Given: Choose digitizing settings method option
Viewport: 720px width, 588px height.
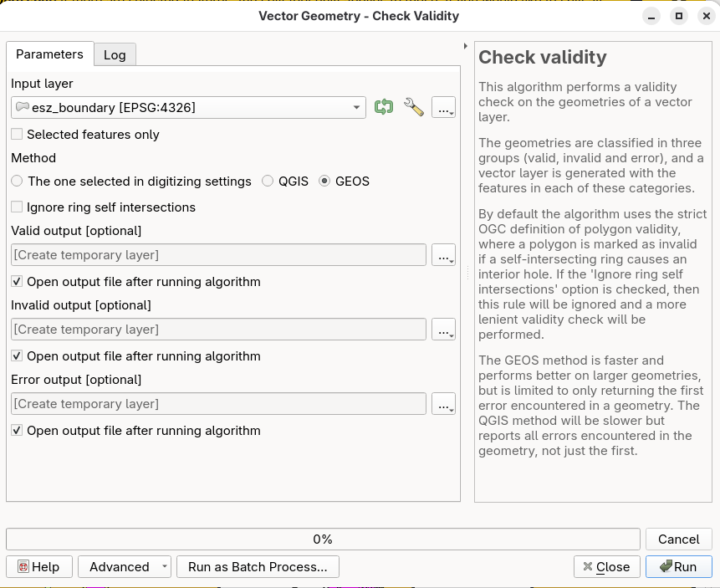Looking at the screenshot, I should [x=18, y=182].
